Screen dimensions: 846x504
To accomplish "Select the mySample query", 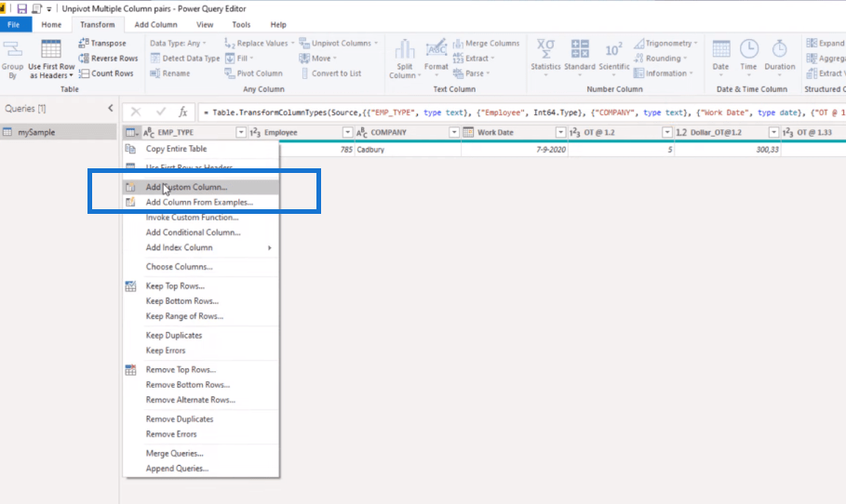I will (59, 132).
